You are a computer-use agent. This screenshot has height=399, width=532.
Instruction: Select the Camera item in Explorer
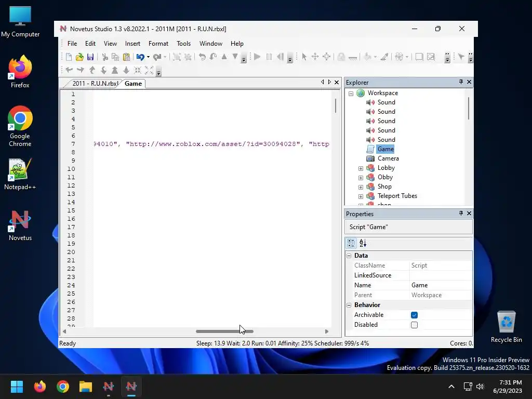388,158
